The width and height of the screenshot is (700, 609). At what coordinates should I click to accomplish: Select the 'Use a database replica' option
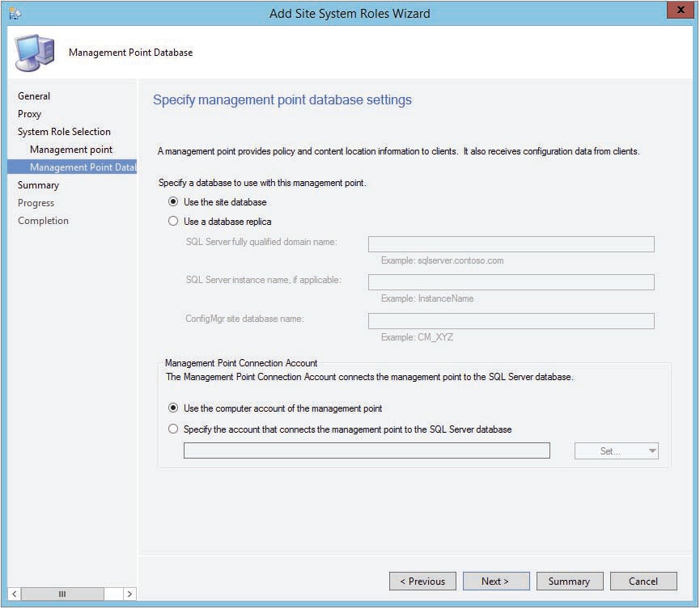pos(172,220)
